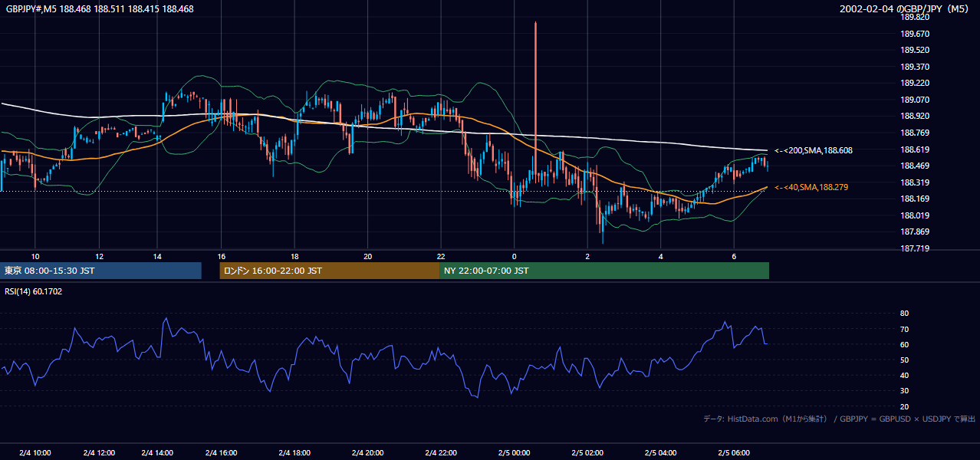
Task: Click hour label 0 under the price chart
Action: click(x=515, y=256)
